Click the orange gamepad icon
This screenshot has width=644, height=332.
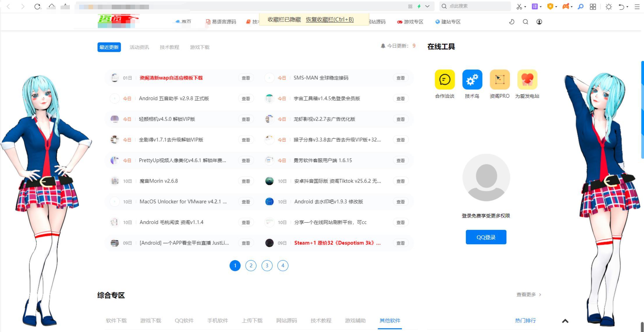pos(566,6)
